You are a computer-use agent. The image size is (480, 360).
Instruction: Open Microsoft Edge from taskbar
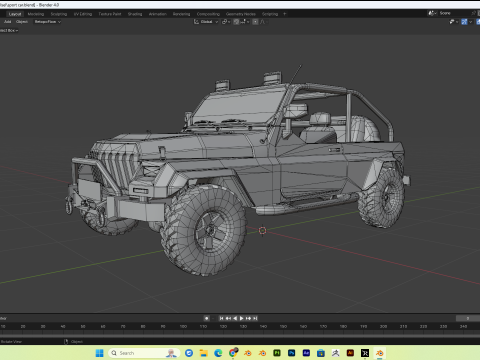click(218, 353)
